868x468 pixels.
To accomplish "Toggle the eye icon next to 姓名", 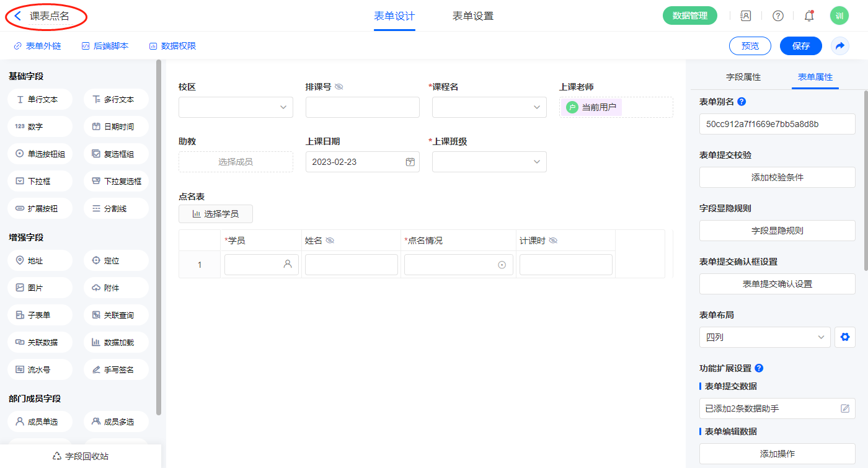I will click(x=330, y=241).
